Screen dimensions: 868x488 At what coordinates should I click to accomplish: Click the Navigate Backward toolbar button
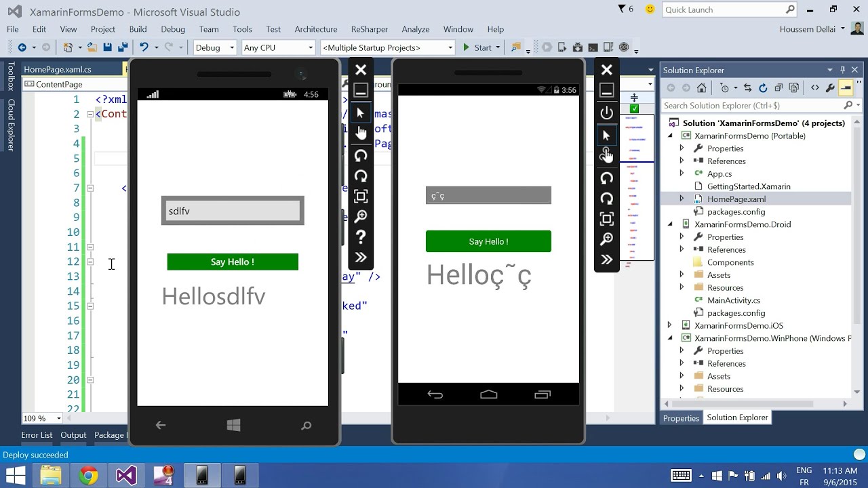tap(22, 47)
